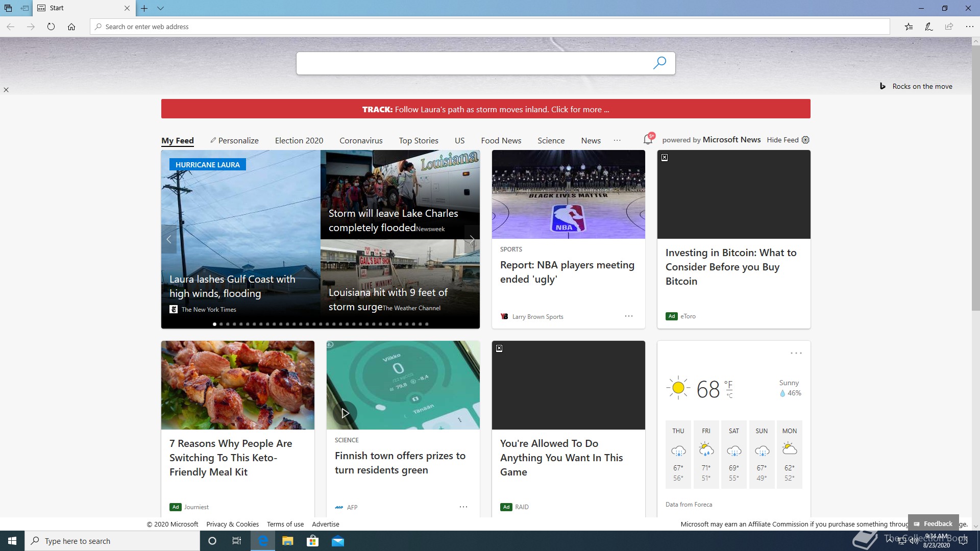Open Investing in Bitcoin ad headline
Screen dimensions: 980x551
(x=731, y=267)
